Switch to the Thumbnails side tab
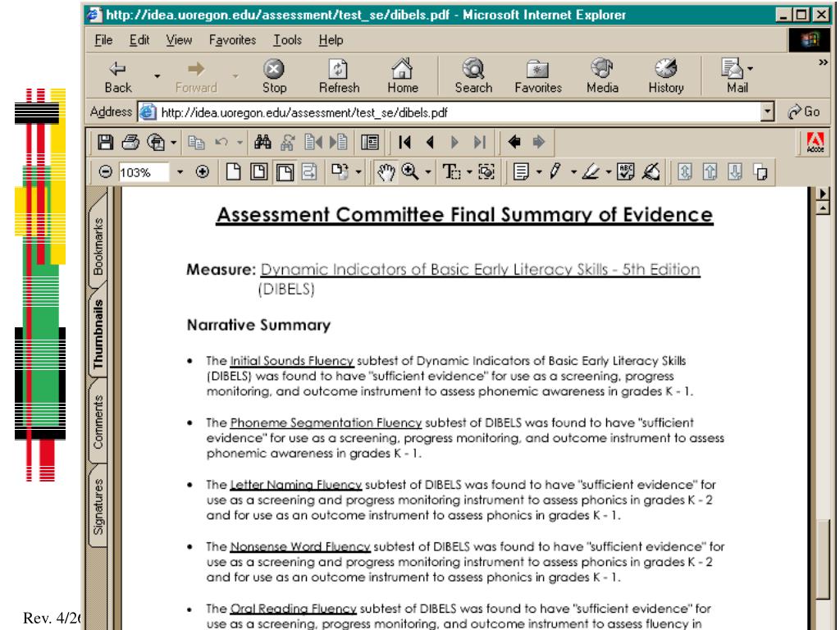Viewport: 840px width, 630px height. [98, 334]
